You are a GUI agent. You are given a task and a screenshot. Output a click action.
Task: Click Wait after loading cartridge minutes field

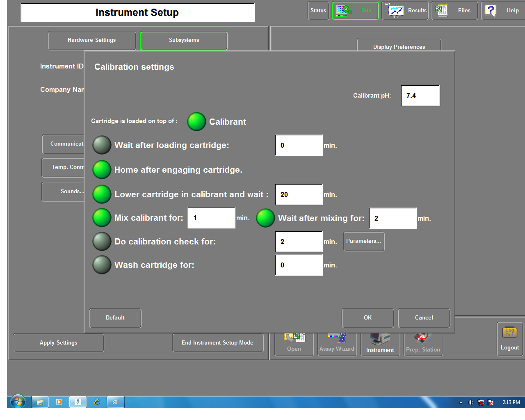(299, 145)
